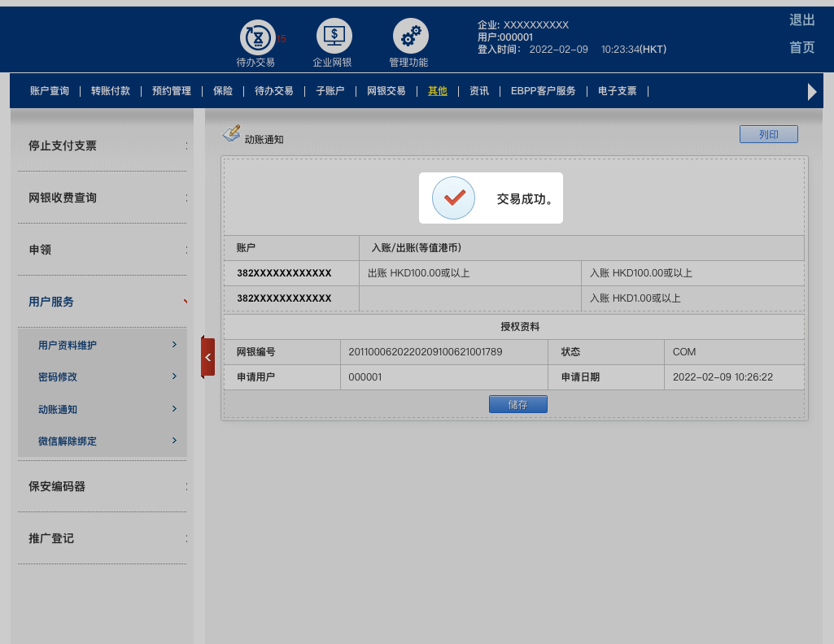
Task: Click the success checkmark icon
Action: tap(453, 198)
